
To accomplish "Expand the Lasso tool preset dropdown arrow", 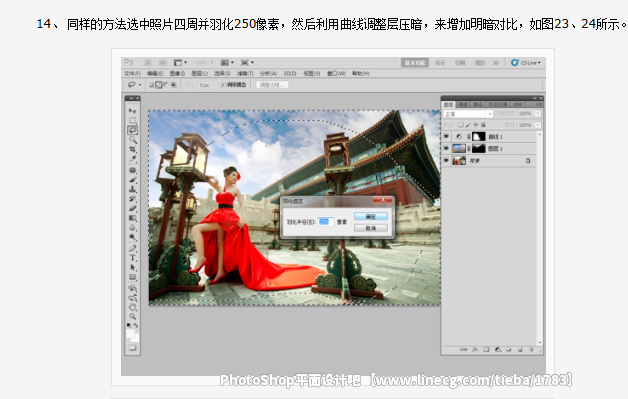I will [140, 85].
